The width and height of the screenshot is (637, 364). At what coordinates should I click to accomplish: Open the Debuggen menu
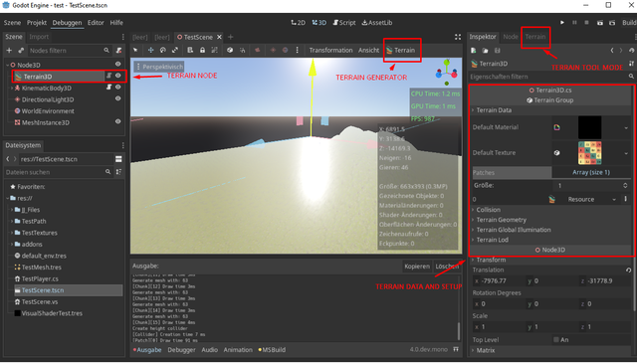(67, 23)
